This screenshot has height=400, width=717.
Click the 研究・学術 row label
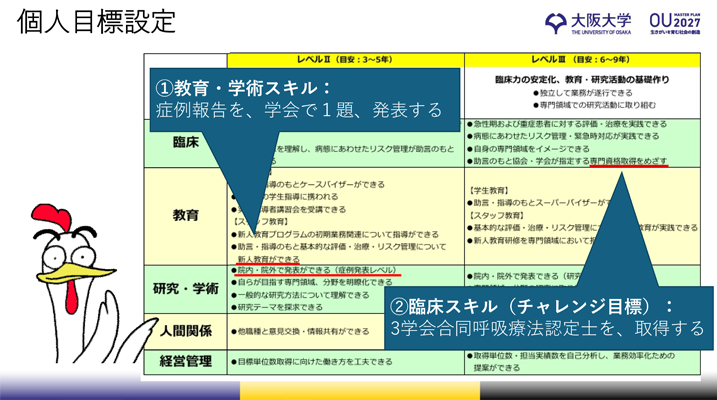pyautogui.click(x=185, y=289)
